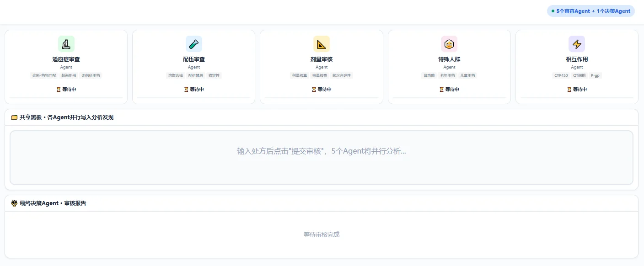Click the test tube icon of 配伍审查
The height and width of the screenshot is (266, 644).
(x=194, y=44)
